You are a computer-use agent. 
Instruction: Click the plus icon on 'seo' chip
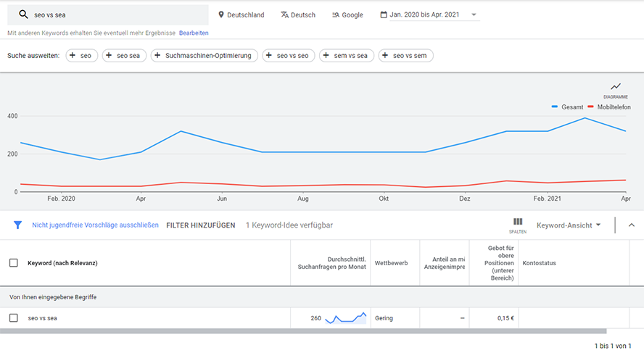click(x=73, y=55)
